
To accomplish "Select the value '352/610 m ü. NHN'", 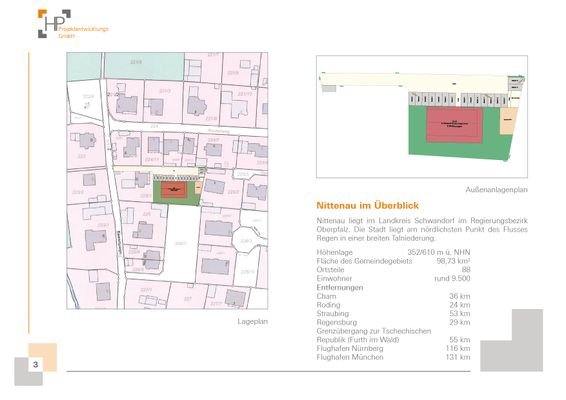I will 439,252.
